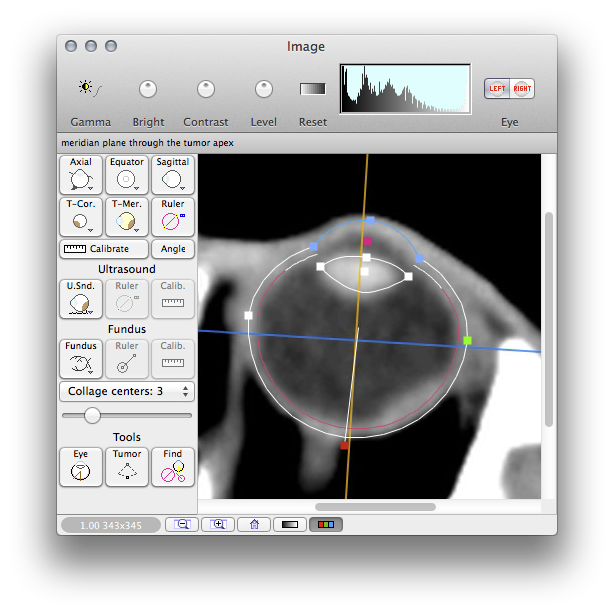Select the Sagittal view tool

coord(173,174)
